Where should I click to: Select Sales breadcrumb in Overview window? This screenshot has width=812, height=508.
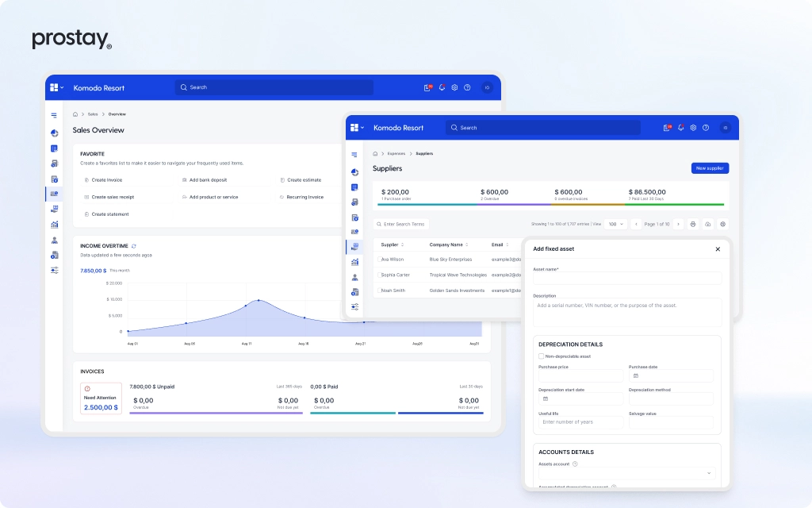(94, 114)
